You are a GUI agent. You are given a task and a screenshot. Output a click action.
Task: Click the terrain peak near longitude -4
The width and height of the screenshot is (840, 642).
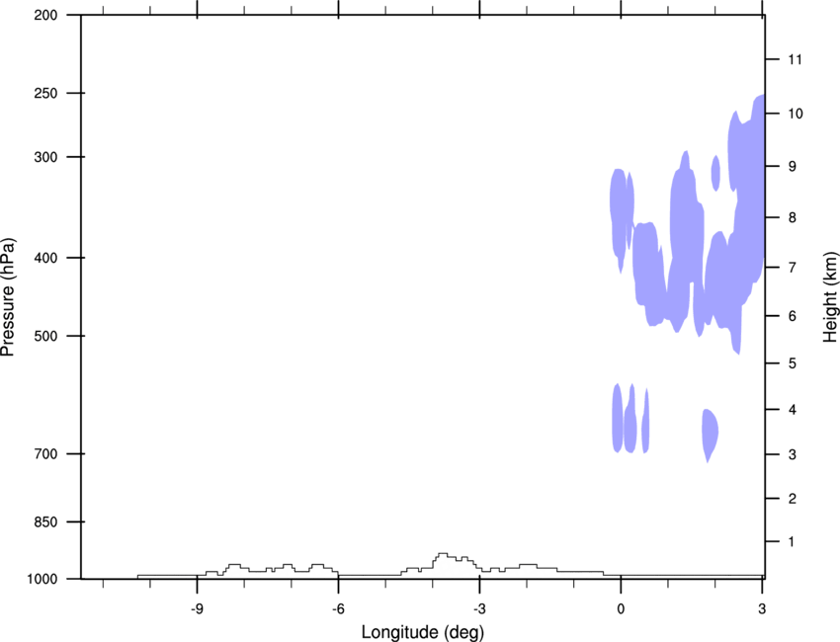(443, 555)
